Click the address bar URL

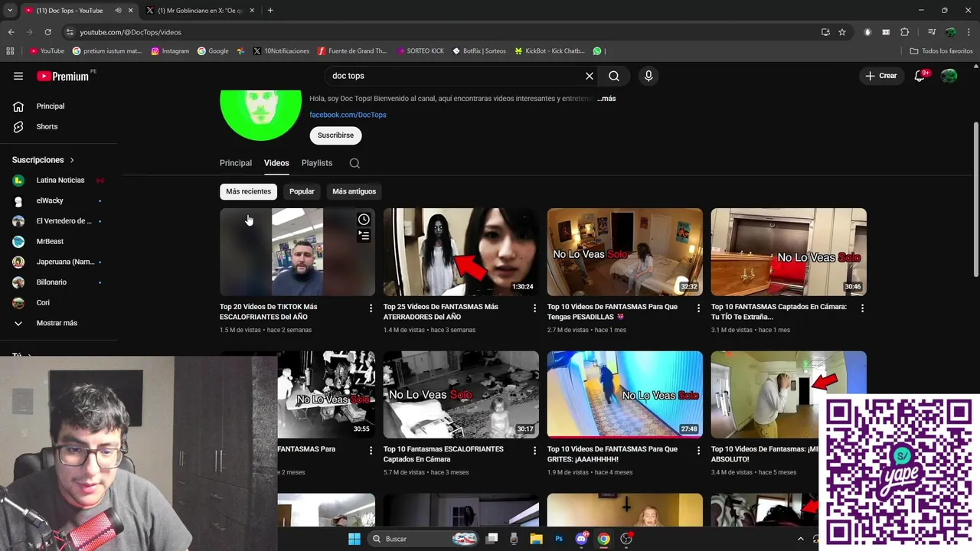(x=130, y=32)
